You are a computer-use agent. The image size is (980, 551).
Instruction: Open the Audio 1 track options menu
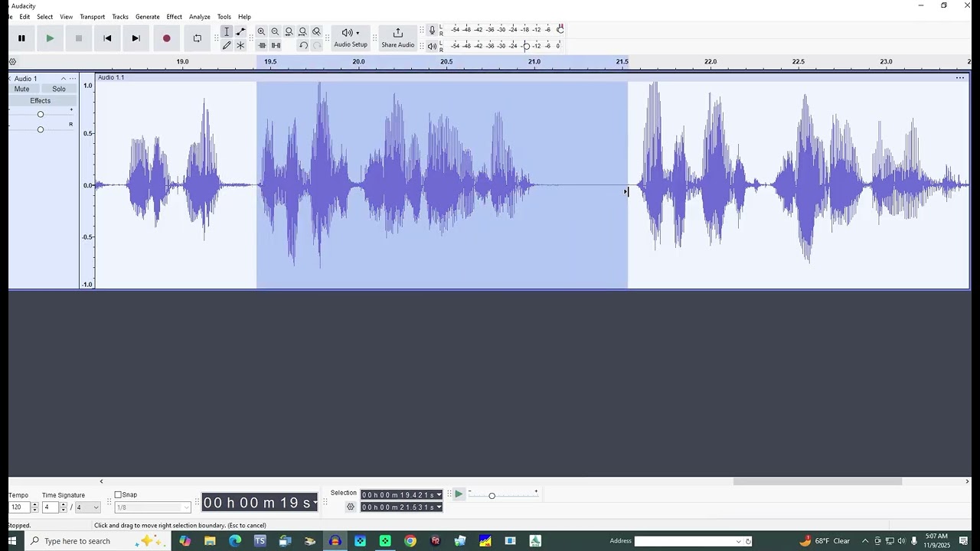(73, 79)
